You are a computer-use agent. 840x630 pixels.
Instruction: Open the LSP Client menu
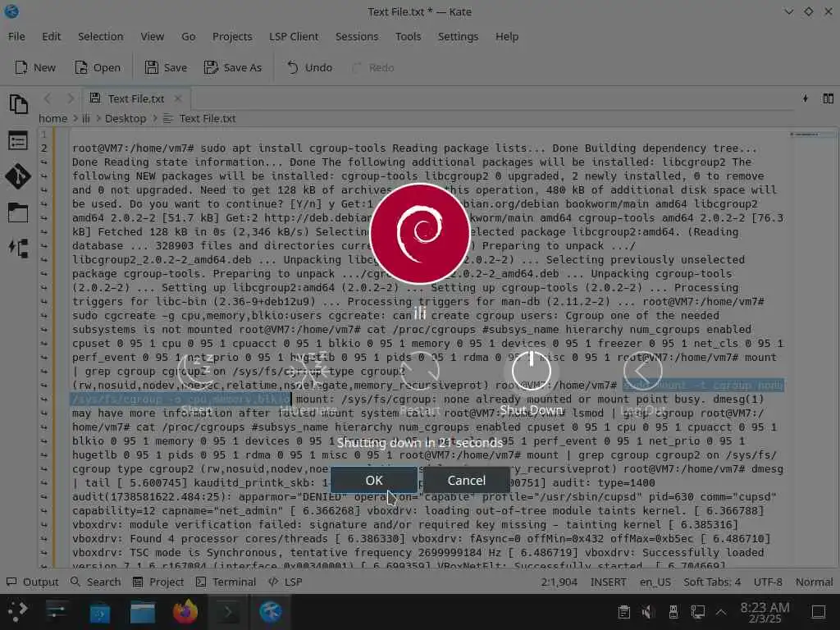294,36
